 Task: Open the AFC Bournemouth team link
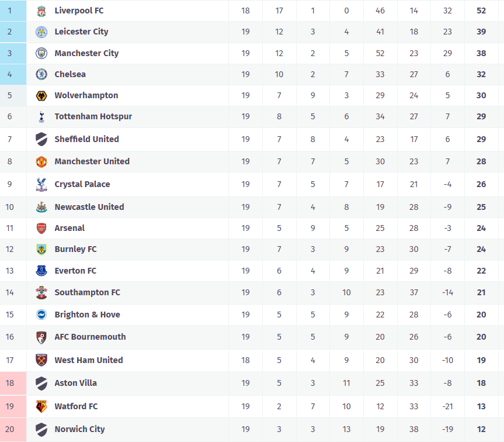(90, 337)
